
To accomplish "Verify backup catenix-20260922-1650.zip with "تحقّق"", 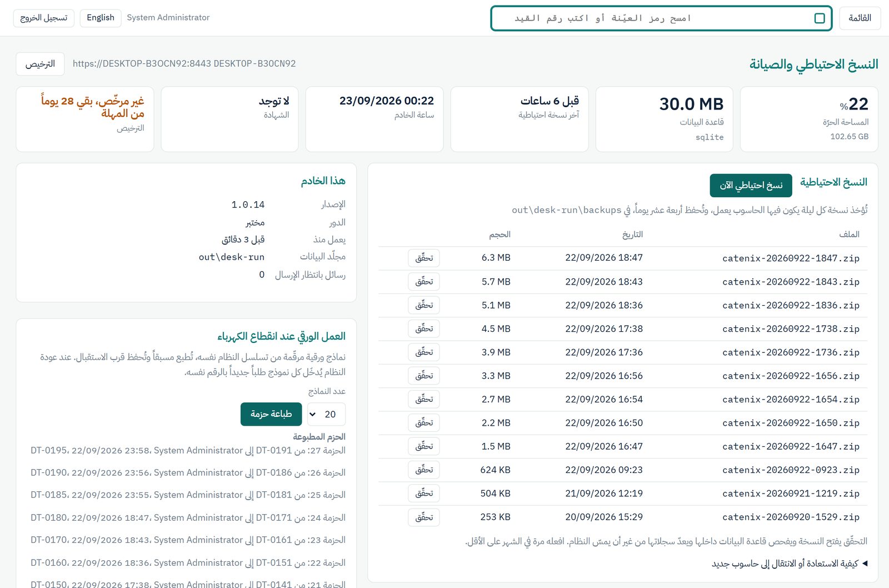I will click(424, 423).
